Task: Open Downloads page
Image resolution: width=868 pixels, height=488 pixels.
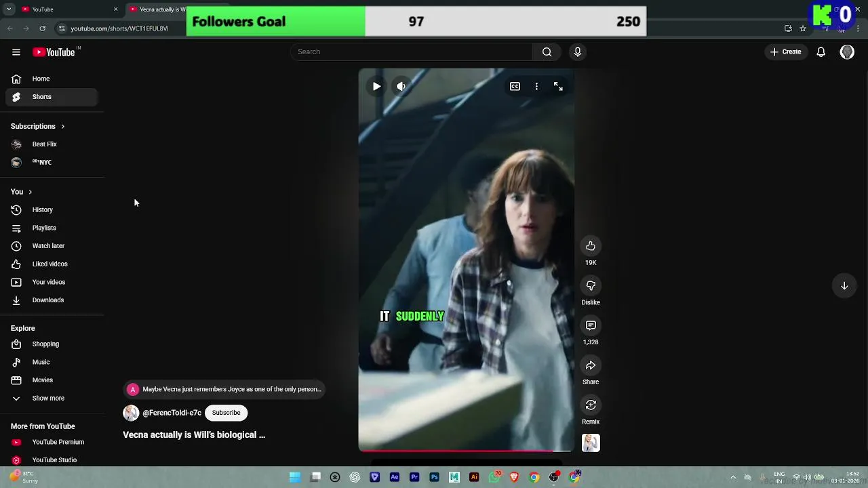Action: [x=52, y=300]
